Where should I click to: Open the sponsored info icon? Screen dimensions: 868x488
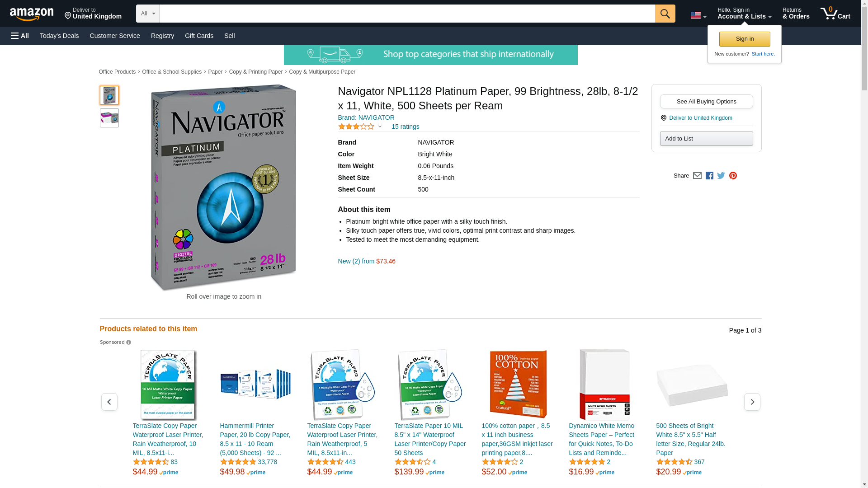click(129, 343)
